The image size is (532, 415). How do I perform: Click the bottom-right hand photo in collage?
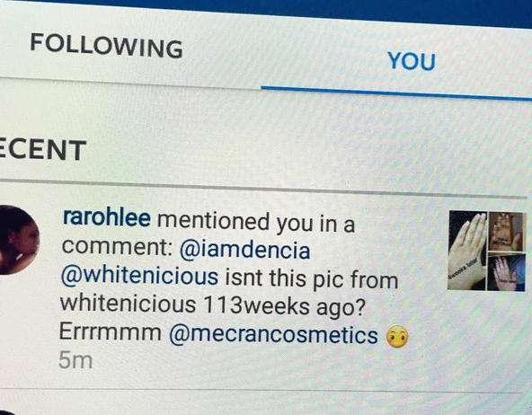(507, 272)
